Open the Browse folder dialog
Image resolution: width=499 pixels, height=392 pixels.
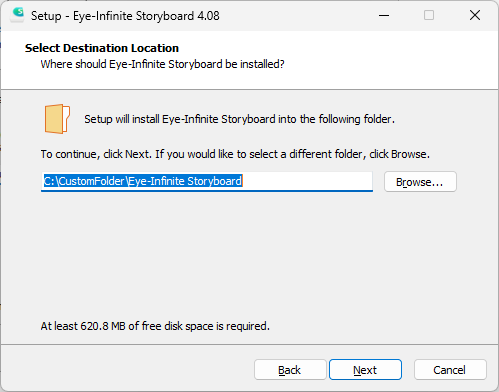(420, 182)
